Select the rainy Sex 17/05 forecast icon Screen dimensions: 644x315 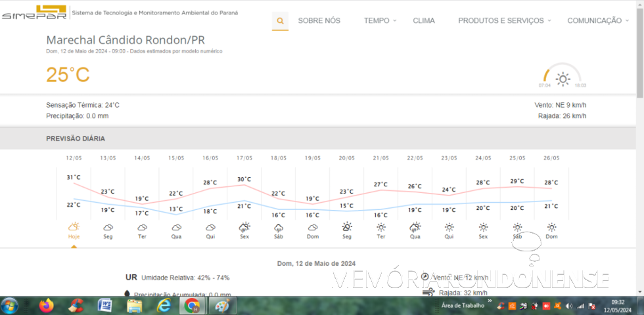pos(244,227)
